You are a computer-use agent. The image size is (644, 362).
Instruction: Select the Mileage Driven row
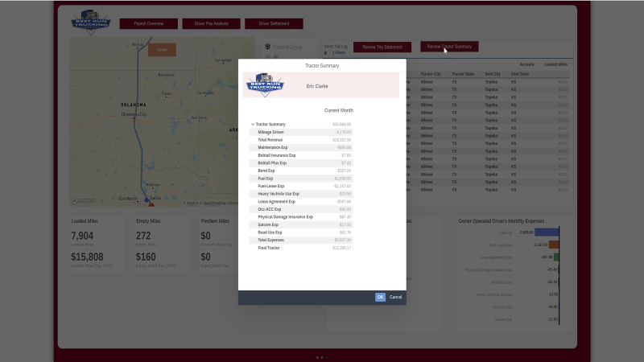coord(300,132)
